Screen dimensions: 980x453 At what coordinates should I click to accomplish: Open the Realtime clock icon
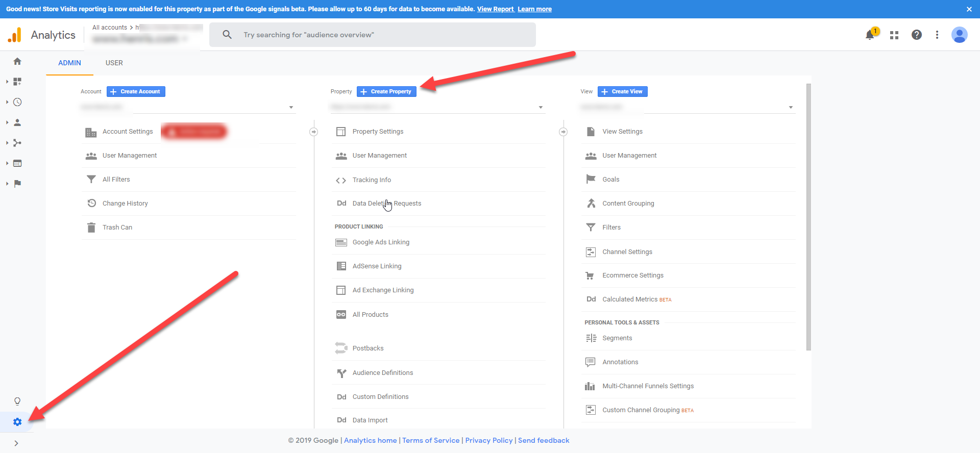pos(17,102)
